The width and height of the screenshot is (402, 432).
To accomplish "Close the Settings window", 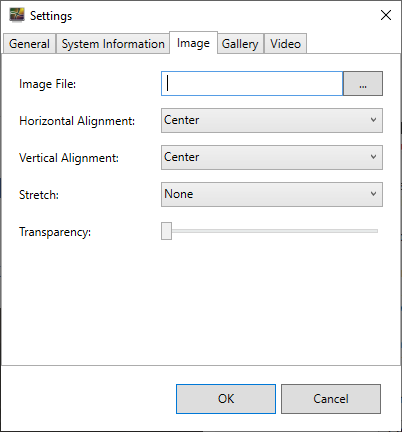I will tap(386, 15).
